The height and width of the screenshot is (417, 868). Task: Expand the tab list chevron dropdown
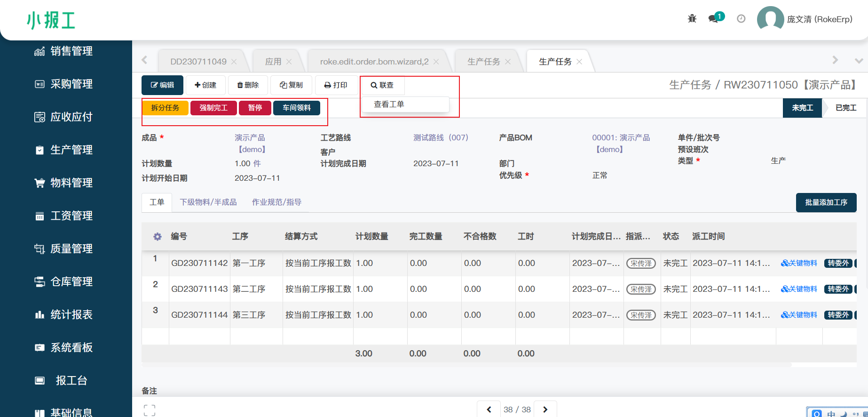pyautogui.click(x=859, y=61)
